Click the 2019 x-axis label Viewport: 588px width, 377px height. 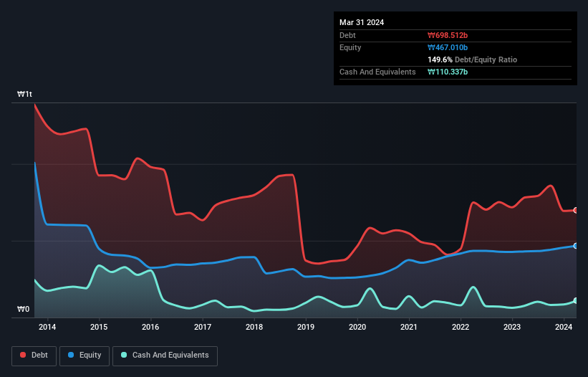point(306,327)
